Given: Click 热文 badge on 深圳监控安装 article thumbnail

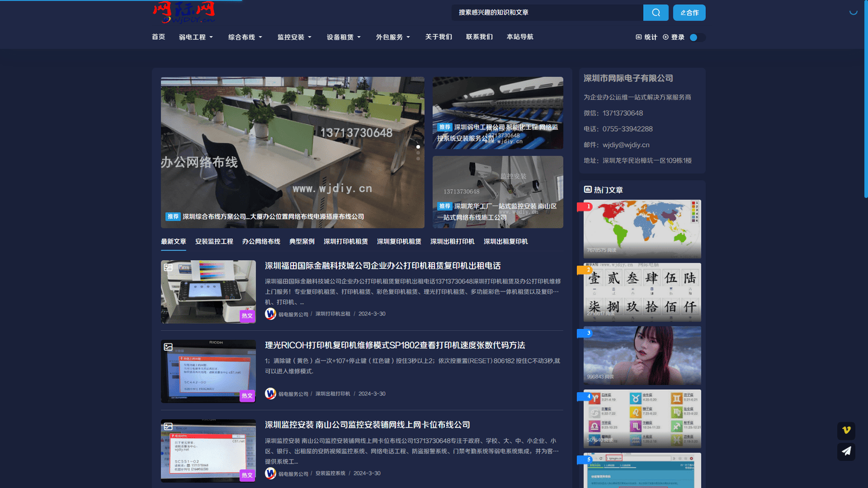Looking at the screenshot, I should 247,475.
